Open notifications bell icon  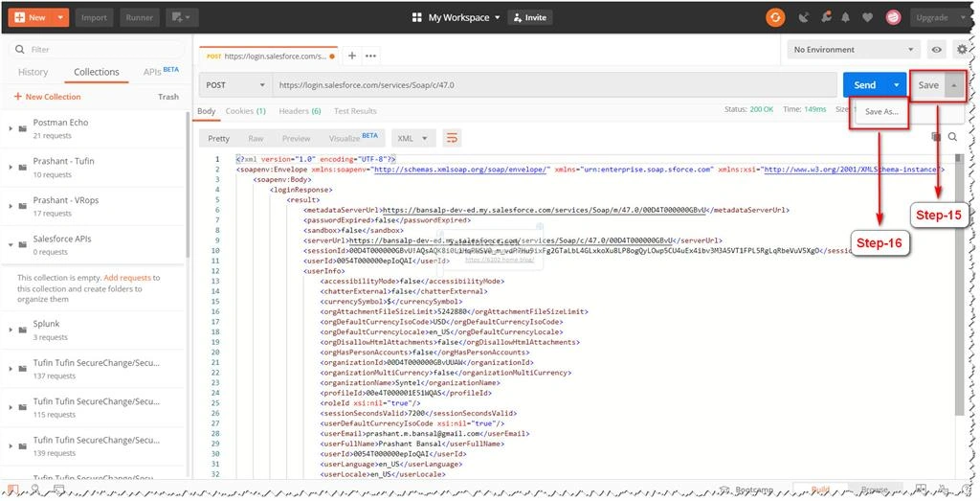[846, 17]
